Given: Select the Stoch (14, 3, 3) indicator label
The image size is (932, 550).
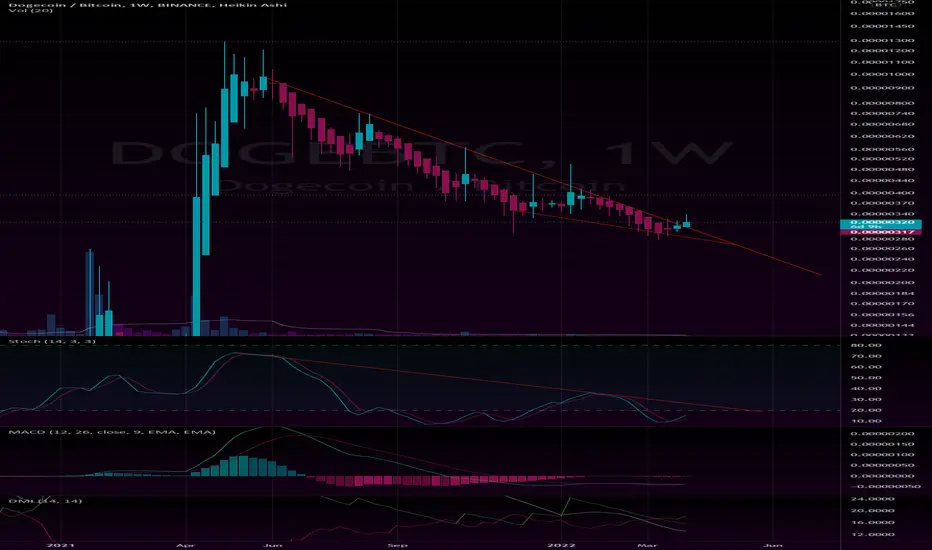Looking at the screenshot, I should pyautogui.click(x=52, y=341).
